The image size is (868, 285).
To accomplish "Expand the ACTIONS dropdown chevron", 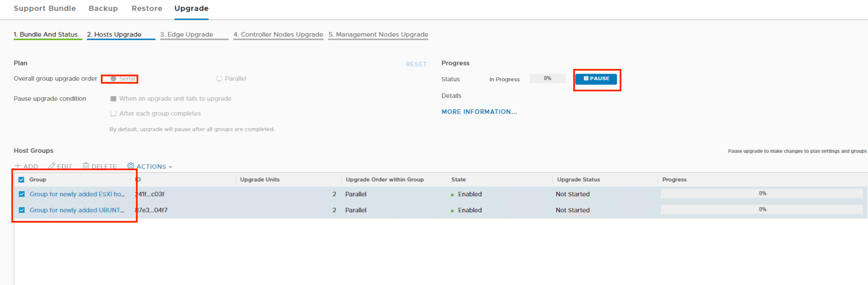I will tap(170, 167).
